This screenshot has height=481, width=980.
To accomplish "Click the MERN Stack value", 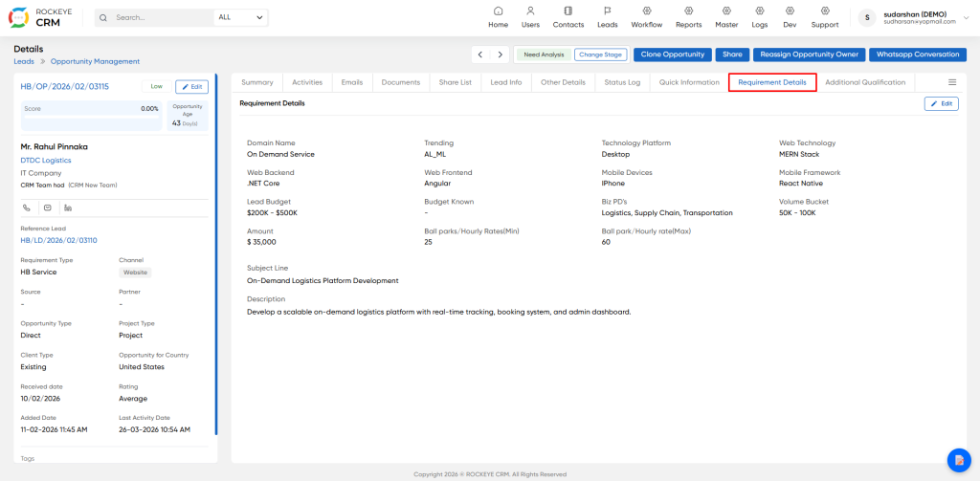I will click(799, 154).
